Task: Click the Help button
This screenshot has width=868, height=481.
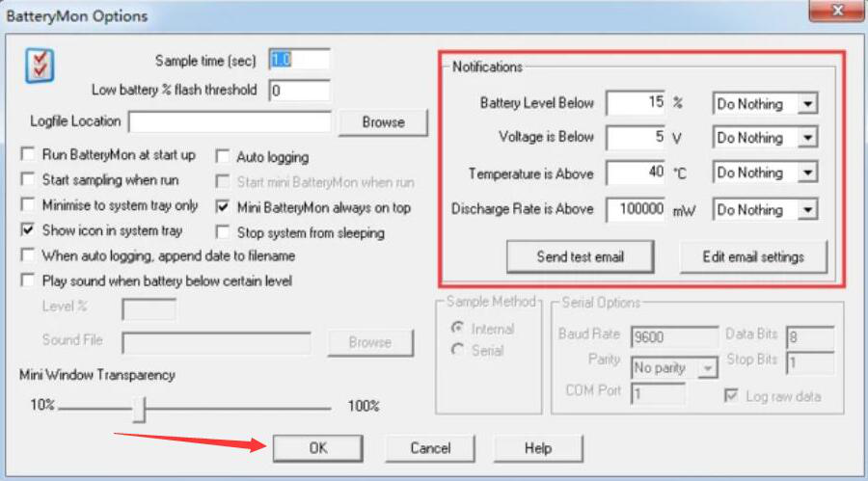Action: pos(538,448)
